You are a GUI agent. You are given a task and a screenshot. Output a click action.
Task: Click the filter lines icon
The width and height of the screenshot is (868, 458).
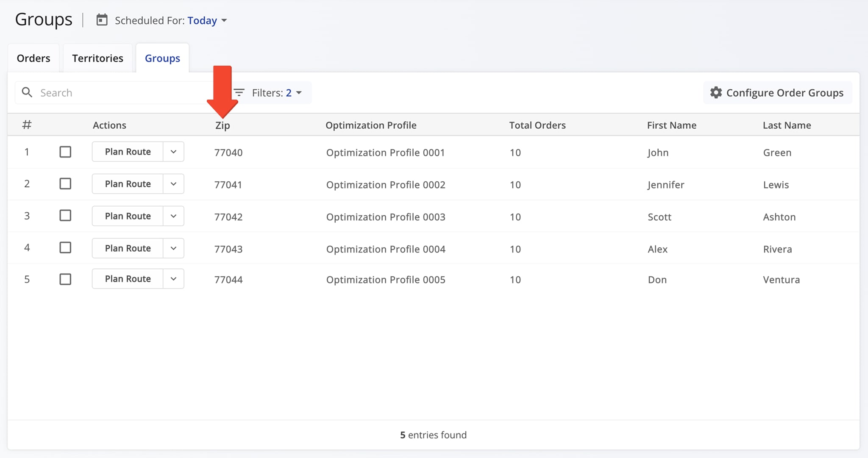(239, 92)
